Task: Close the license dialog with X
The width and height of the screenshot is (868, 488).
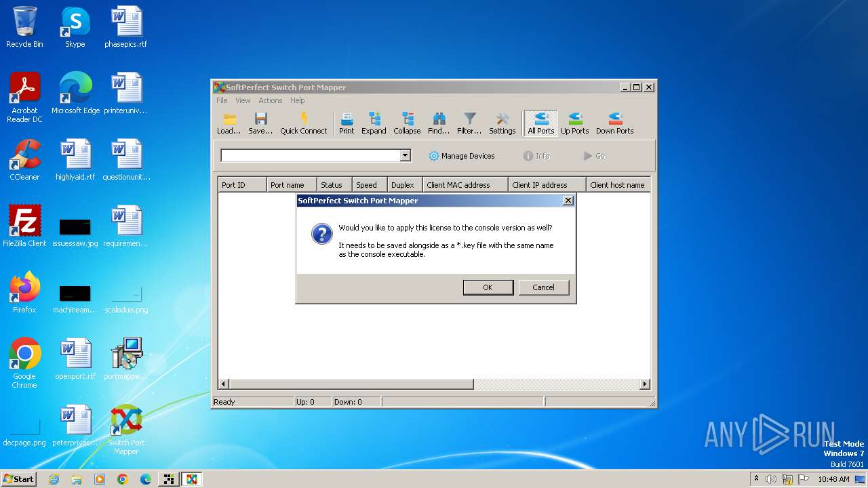Action: click(x=568, y=201)
